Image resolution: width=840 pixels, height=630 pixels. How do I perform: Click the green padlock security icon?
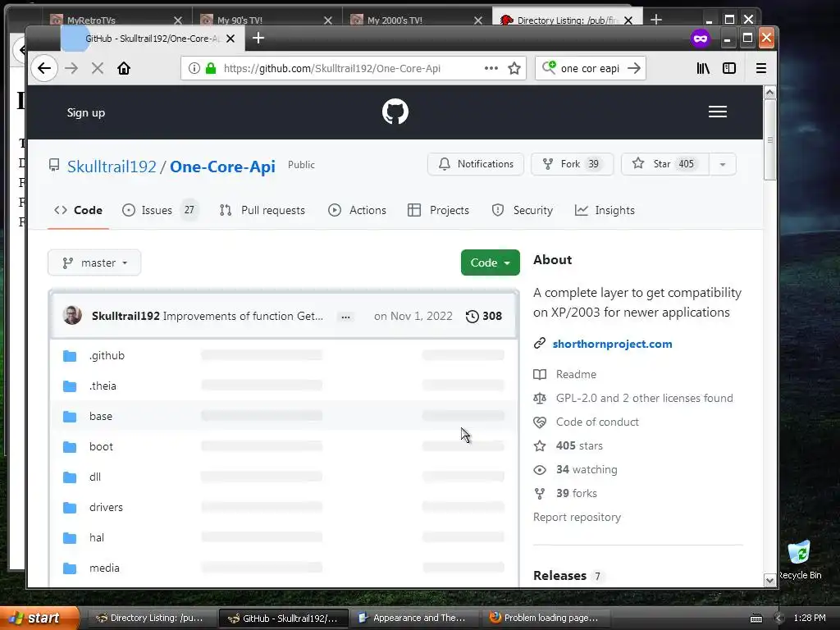(211, 69)
